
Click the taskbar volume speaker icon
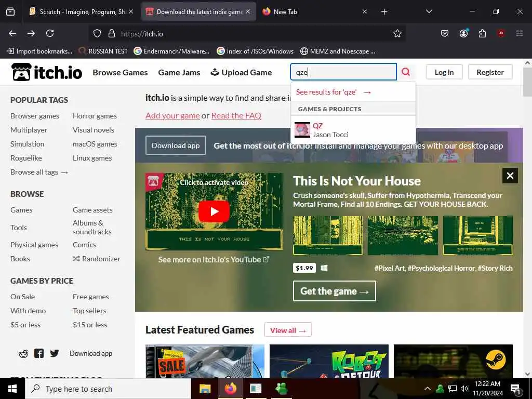coord(464,389)
